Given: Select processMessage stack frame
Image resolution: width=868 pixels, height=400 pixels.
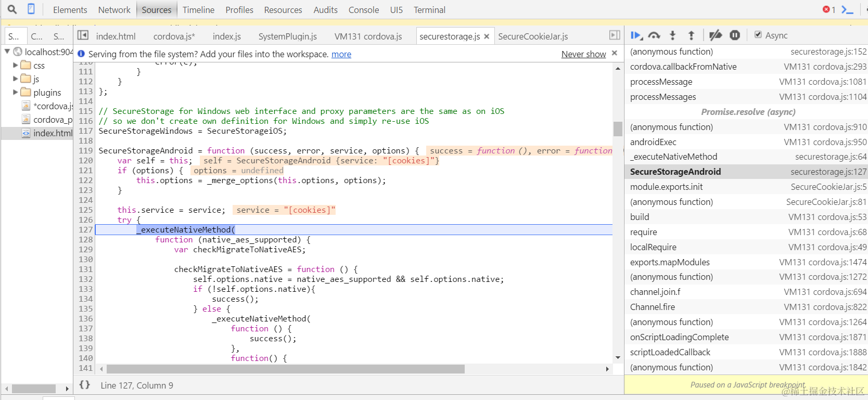Looking at the screenshot, I should click(746, 82).
